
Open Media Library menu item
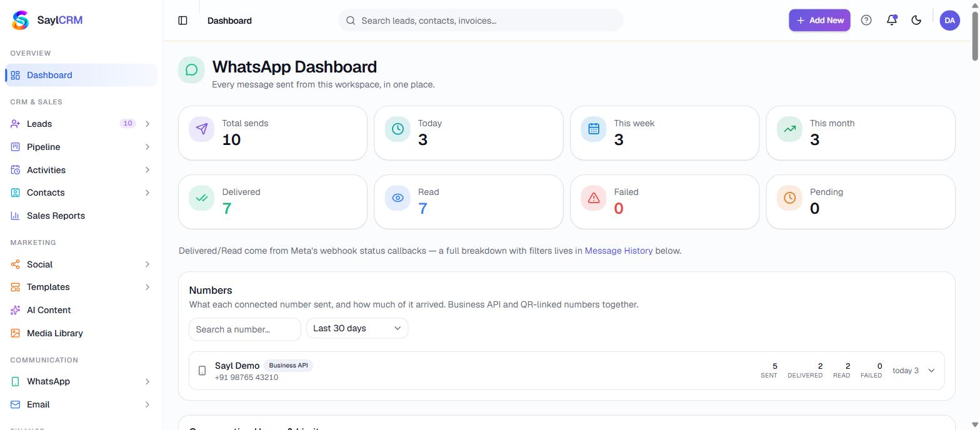pos(81,333)
